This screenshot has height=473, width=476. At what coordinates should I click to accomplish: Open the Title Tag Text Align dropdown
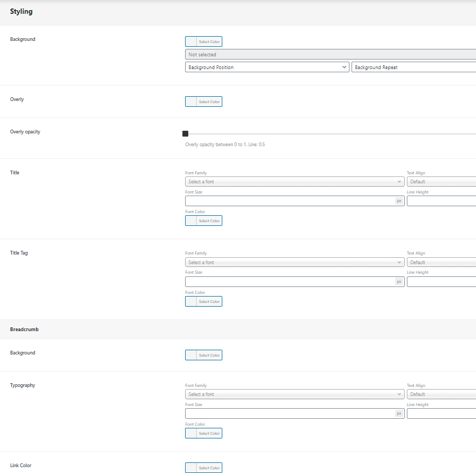click(441, 263)
